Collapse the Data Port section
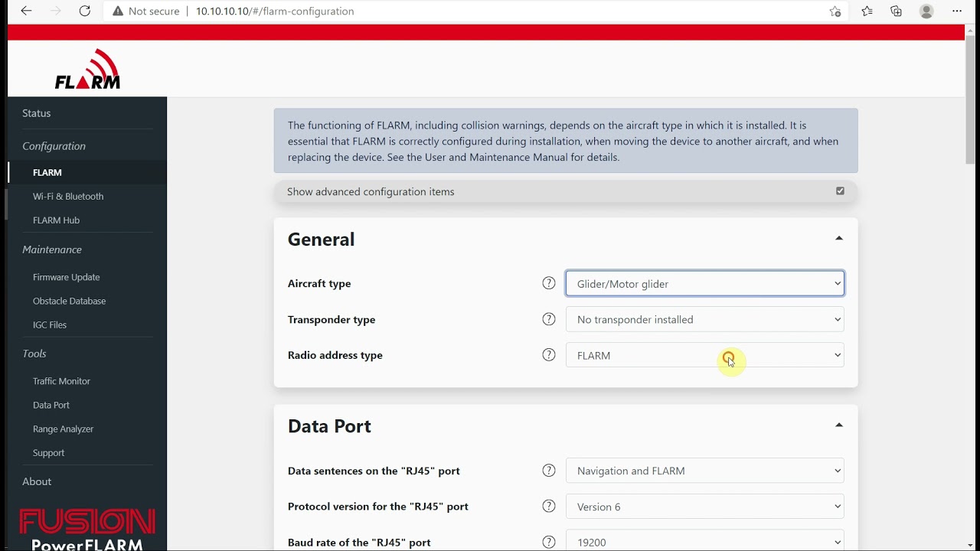The width and height of the screenshot is (980, 551). [x=839, y=425]
